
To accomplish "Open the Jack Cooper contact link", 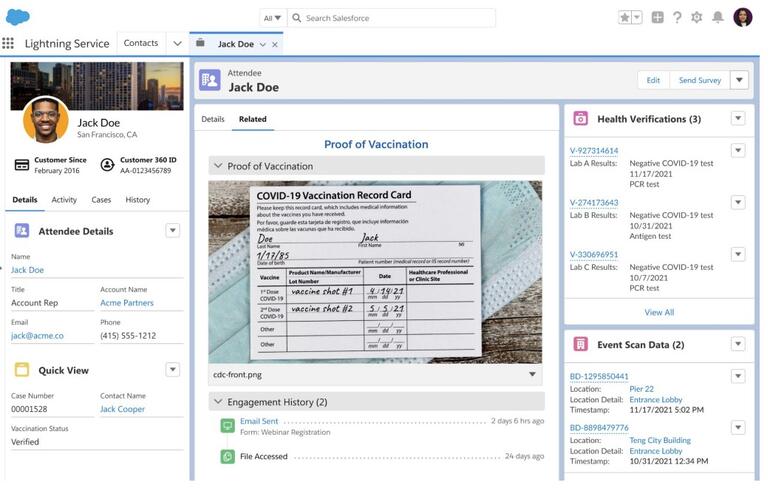I will tap(122, 409).
